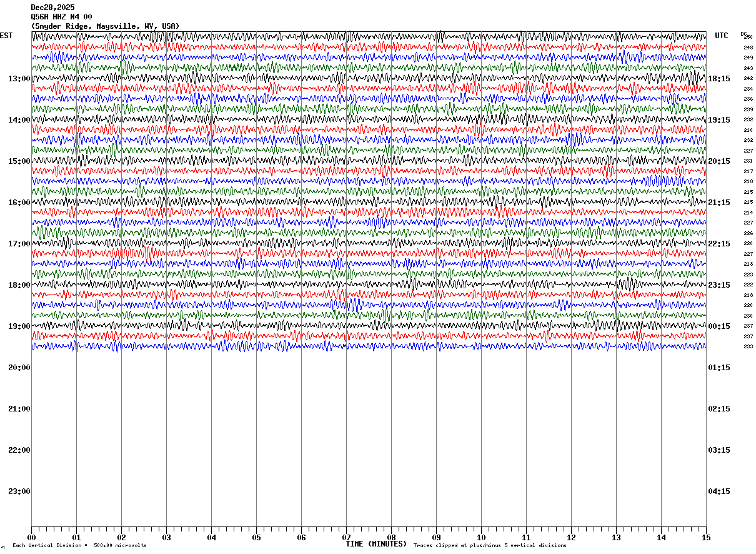
Task: Select the station code Q56A HHZ N4 00
Action: 61,17
